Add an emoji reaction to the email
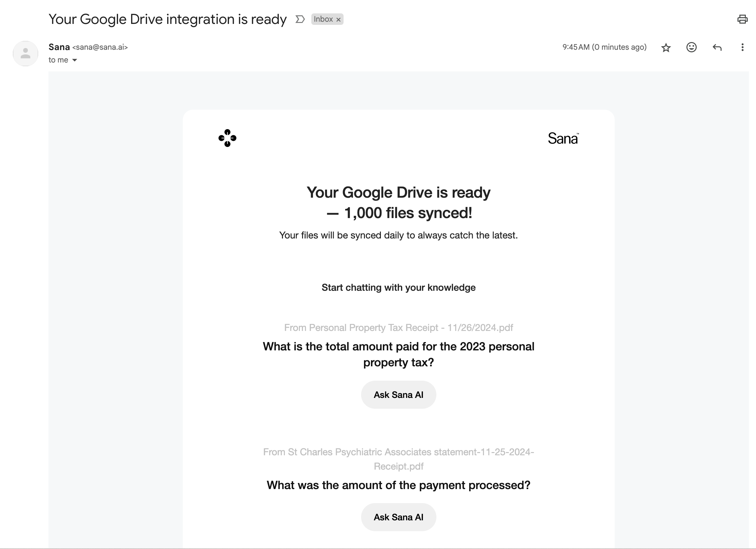756x549 pixels. 691,47
